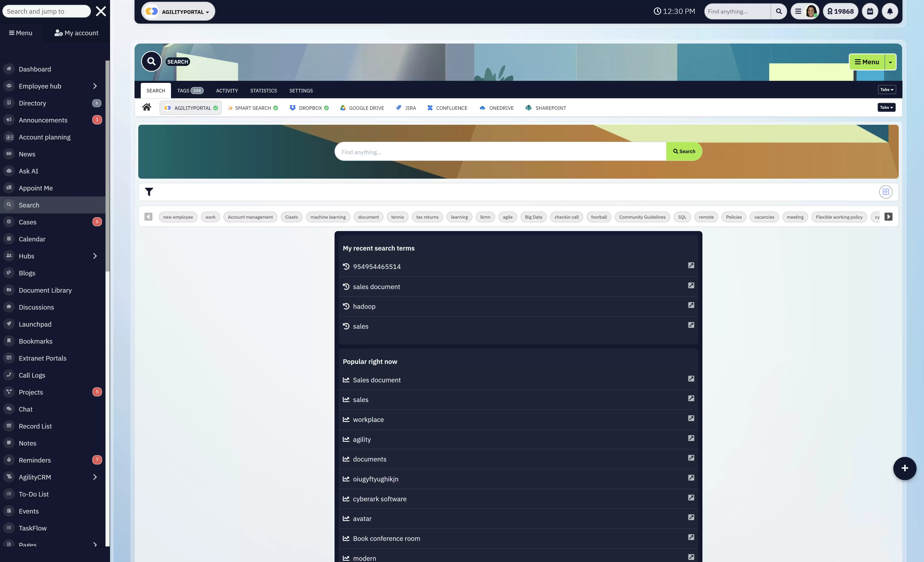Switch to the STATISTICS tab

pyautogui.click(x=264, y=91)
